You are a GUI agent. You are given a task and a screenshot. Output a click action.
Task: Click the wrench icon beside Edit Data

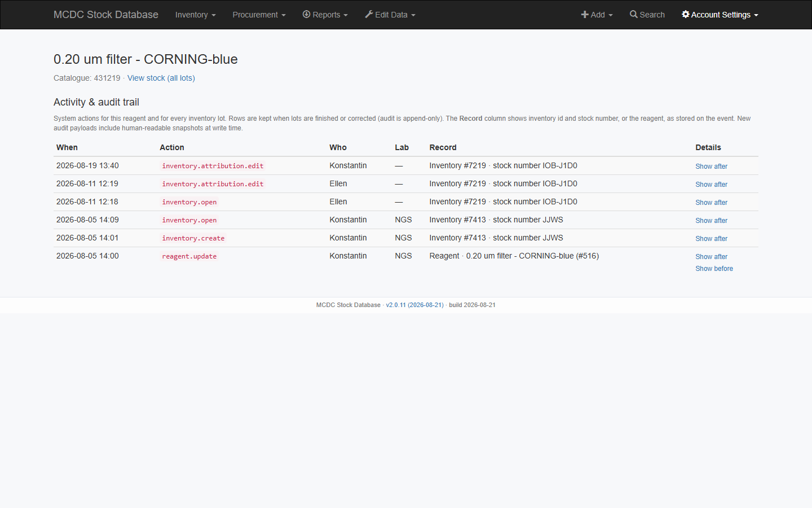pos(369,14)
